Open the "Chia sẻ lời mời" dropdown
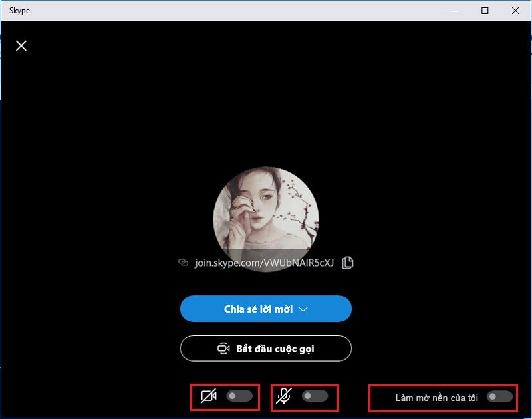Image resolution: width=532 pixels, height=419 pixels. [x=265, y=309]
